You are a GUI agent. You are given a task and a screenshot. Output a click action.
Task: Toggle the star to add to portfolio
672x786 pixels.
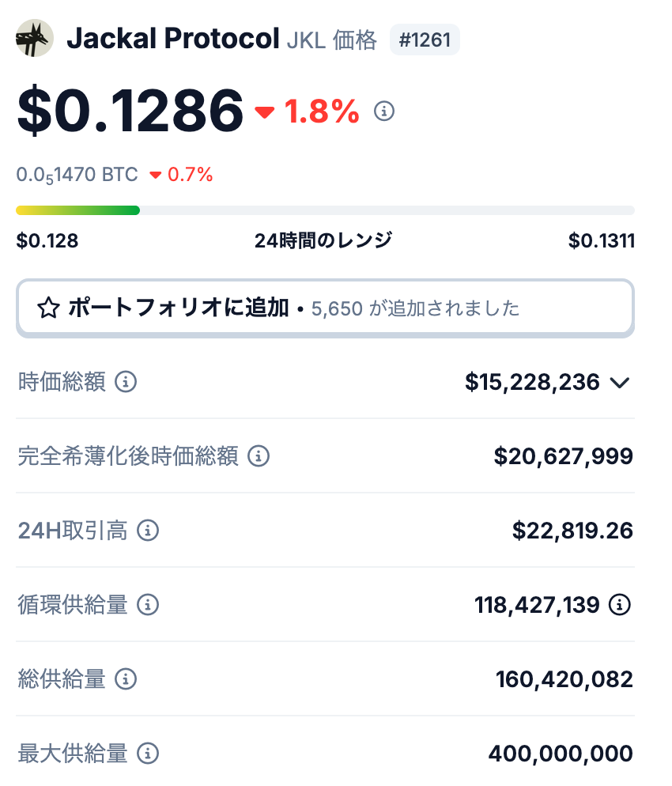(48, 308)
